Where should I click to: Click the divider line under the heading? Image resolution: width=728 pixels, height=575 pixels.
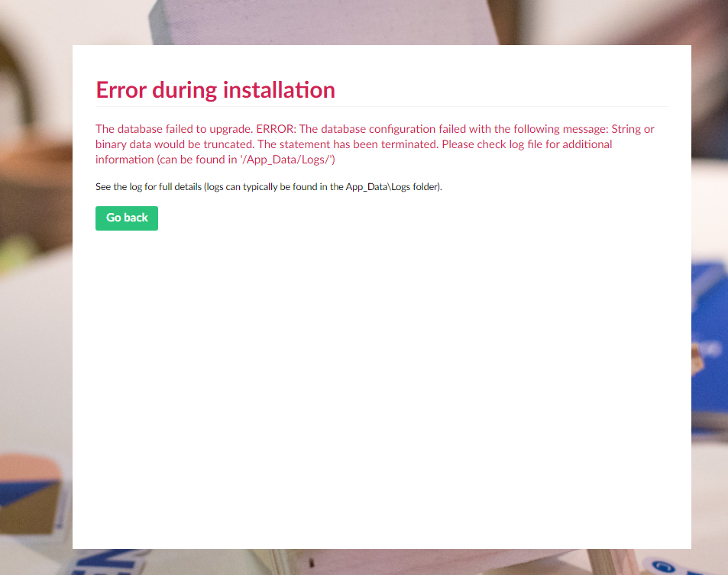point(382,105)
